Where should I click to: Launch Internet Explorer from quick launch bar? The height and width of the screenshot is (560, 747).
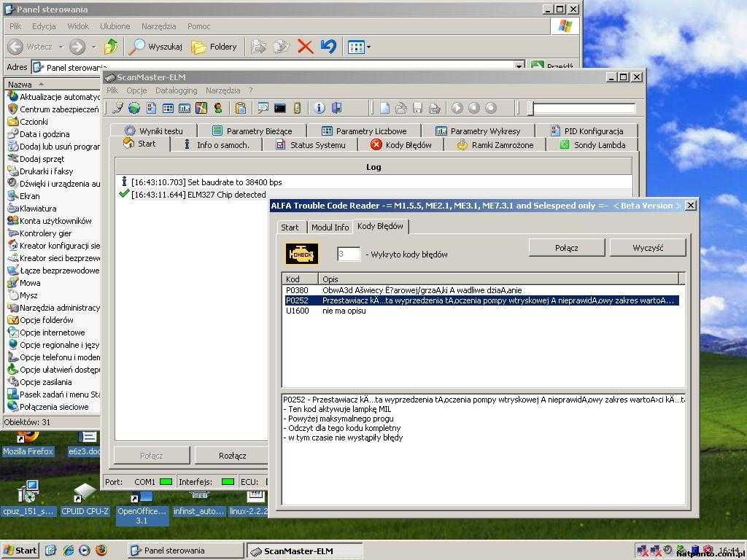[69, 550]
